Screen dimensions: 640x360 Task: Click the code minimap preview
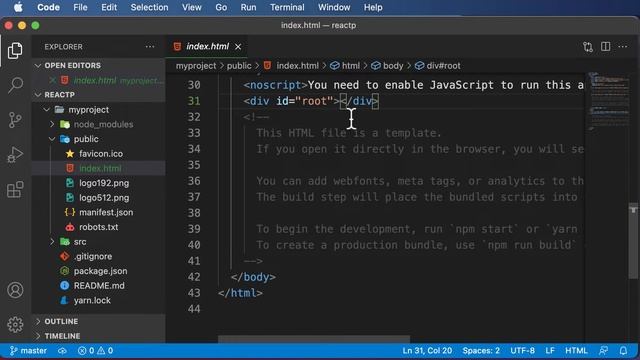pyautogui.click(x=608, y=102)
